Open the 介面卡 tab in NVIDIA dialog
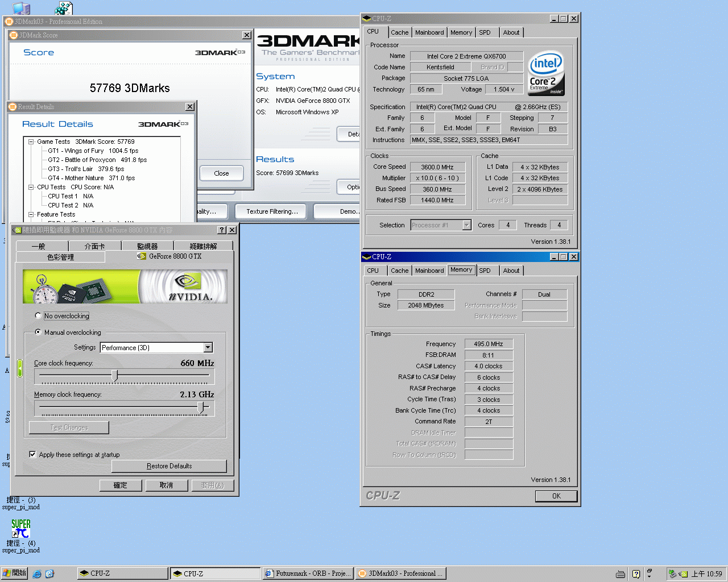The image size is (728, 582). (x=94, y=246)
